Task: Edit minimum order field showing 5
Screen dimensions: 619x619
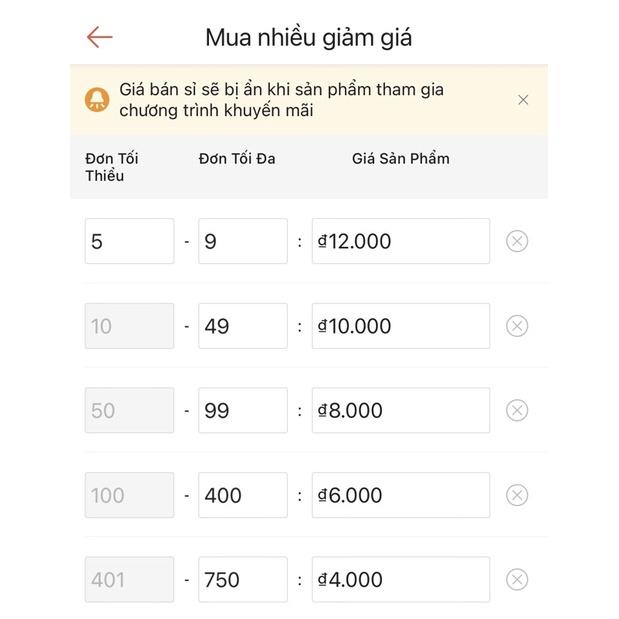Action: (x=129, y=241)
